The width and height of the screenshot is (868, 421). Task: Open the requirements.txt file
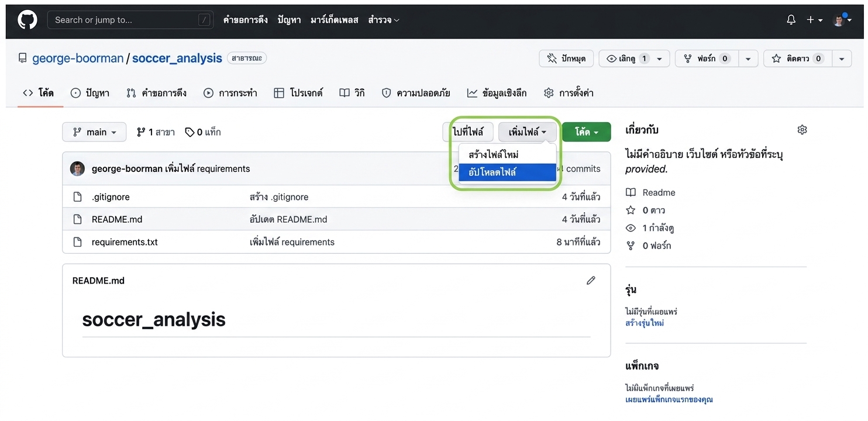tap(125, 242)
